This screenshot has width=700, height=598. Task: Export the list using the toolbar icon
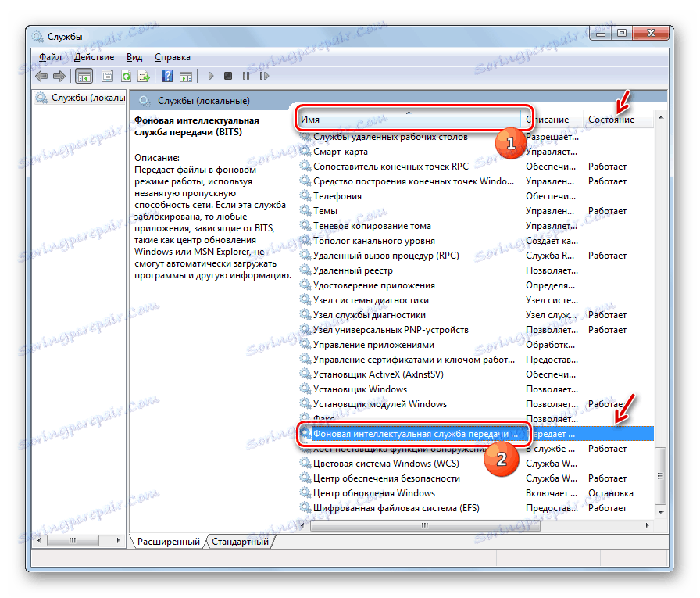tap(144, 77)
